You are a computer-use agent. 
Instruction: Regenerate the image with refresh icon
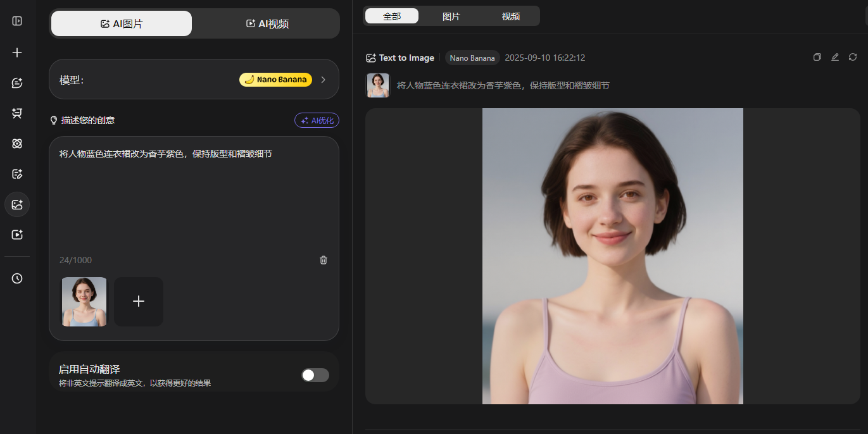tap(853, 57)
